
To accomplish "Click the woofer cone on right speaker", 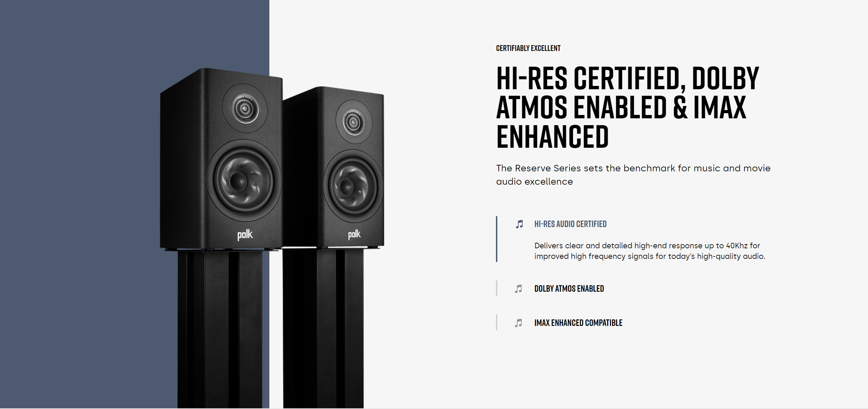I will pos(353,186).
